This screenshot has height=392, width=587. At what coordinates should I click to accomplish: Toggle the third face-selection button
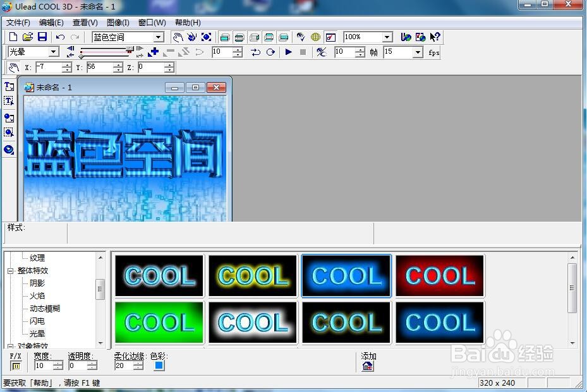(255, 37)
